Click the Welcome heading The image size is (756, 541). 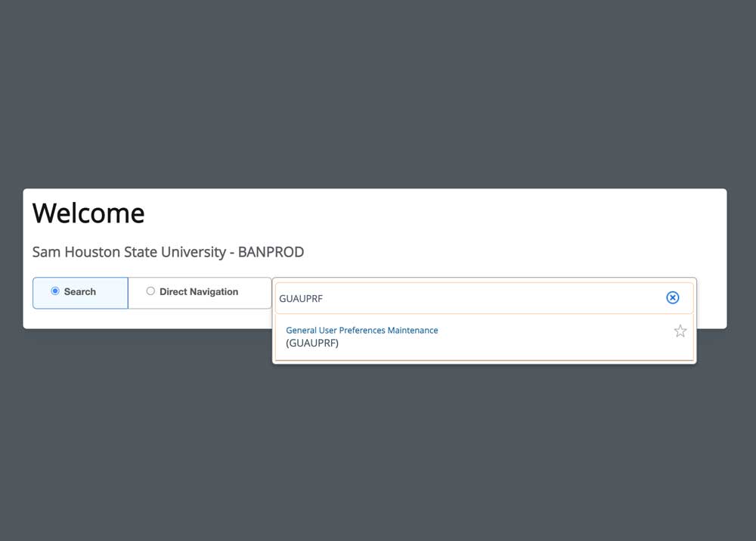pyautogui.click(x=88, y=213)
